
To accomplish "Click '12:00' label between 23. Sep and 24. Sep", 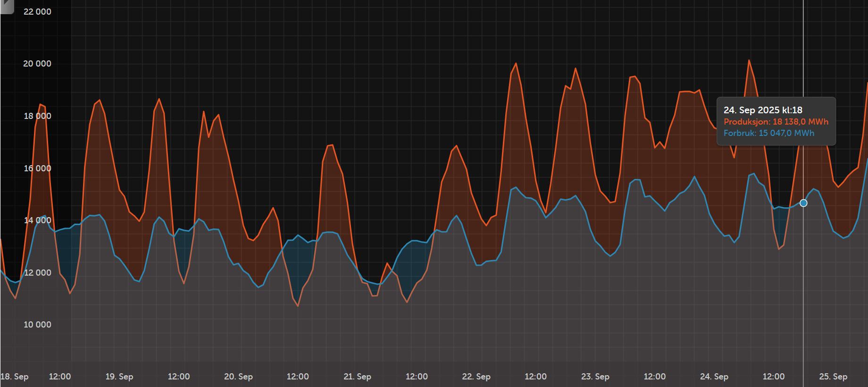I will tap(655, 377).
